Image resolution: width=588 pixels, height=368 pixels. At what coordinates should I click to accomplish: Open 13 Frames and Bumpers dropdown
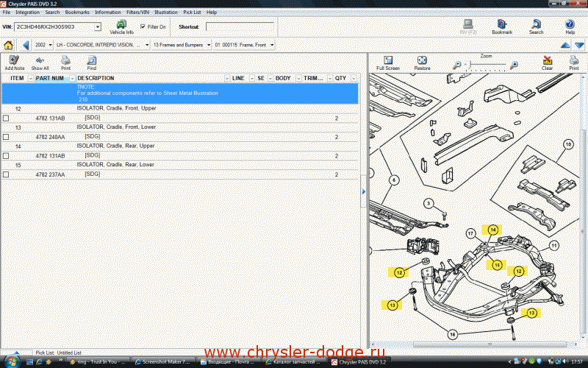209,45
